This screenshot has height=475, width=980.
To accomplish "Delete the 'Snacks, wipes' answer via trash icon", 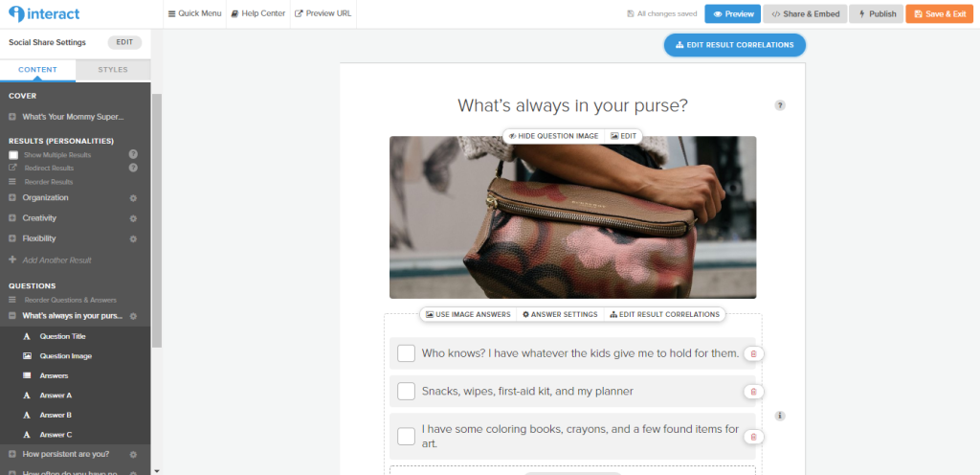I will [754, 392].
